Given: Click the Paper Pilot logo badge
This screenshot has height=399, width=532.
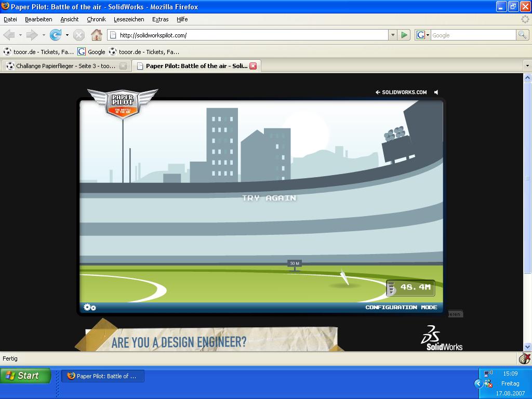Looking at the screenshot, I should coord(123,103).
